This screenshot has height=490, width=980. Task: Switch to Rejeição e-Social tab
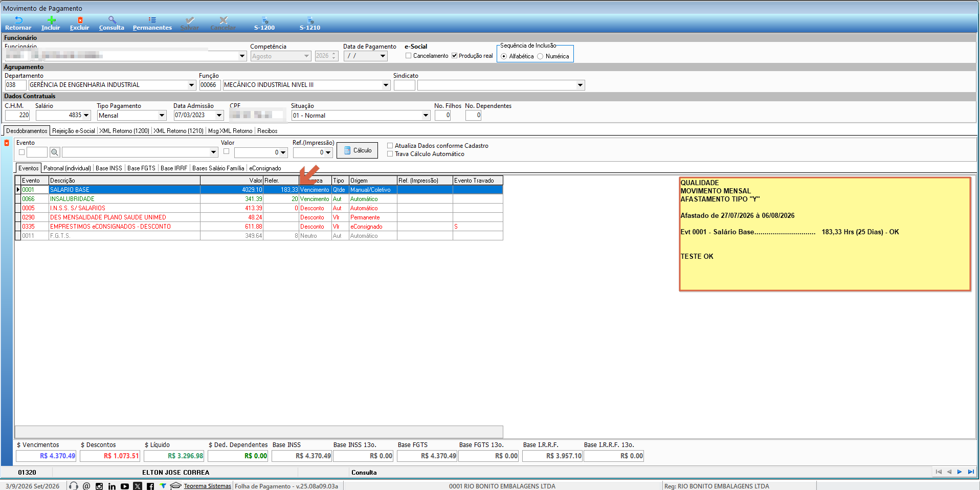pyautogui.click(x=74, y=131)
